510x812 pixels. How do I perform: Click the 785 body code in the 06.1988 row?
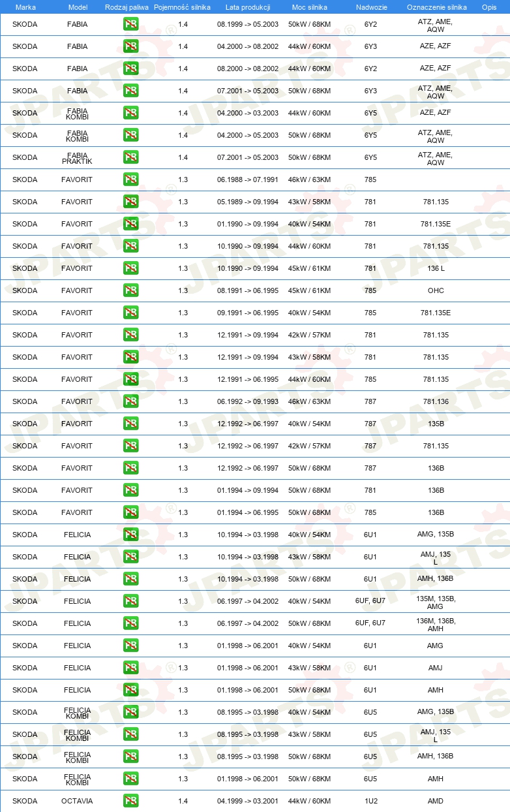click(x=370, y=180)
